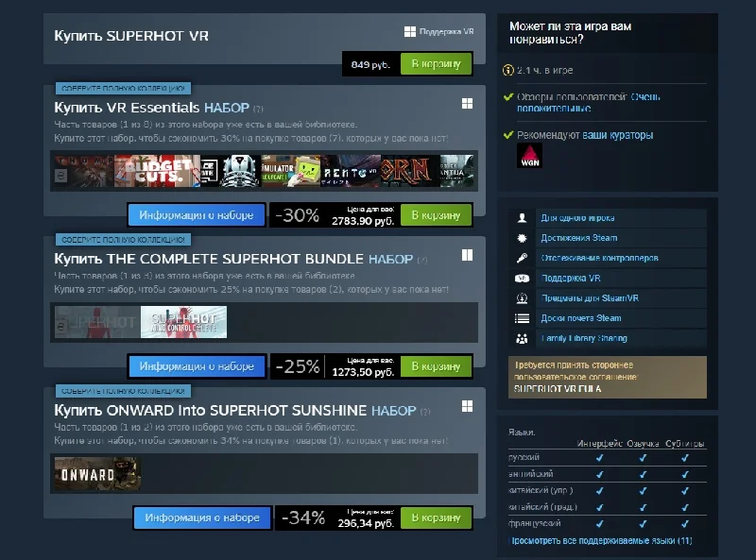Click the Windows icon on VR Essentials bundle

coord(467,104)
